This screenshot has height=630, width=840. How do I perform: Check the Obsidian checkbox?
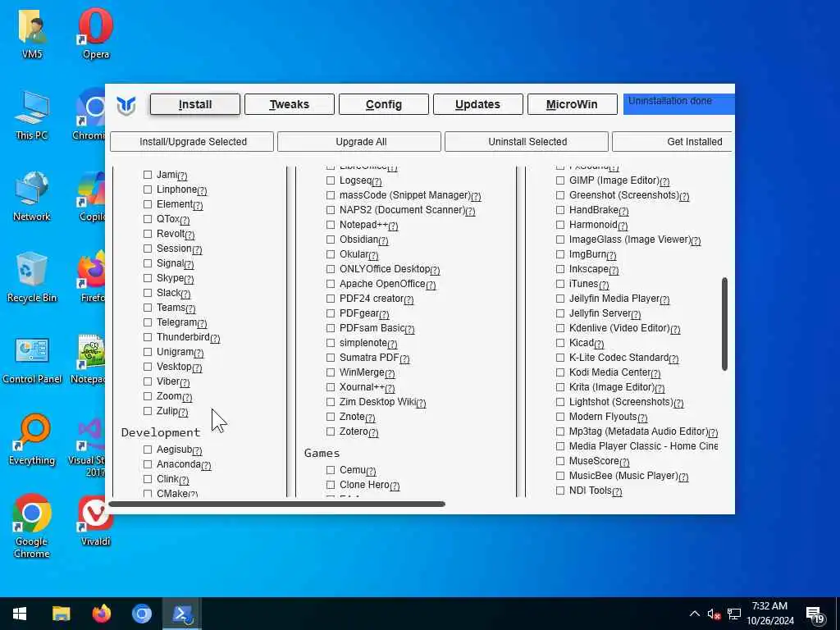tap(331, 240)
